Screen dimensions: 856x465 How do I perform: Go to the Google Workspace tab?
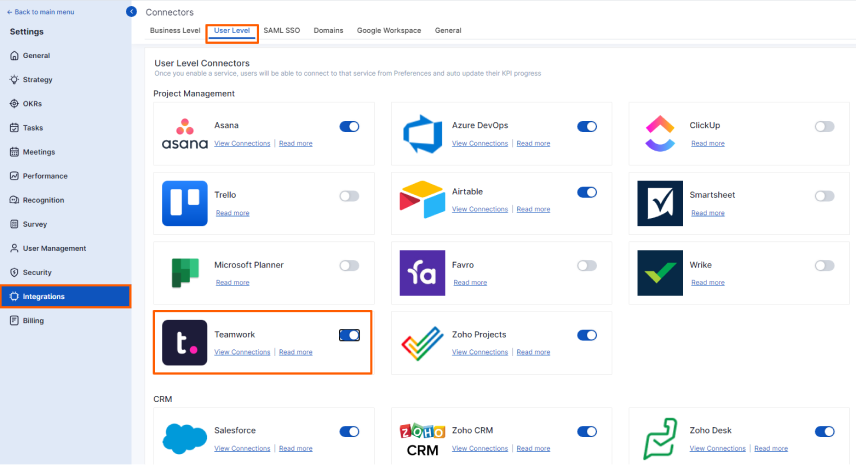coord(389,31)
